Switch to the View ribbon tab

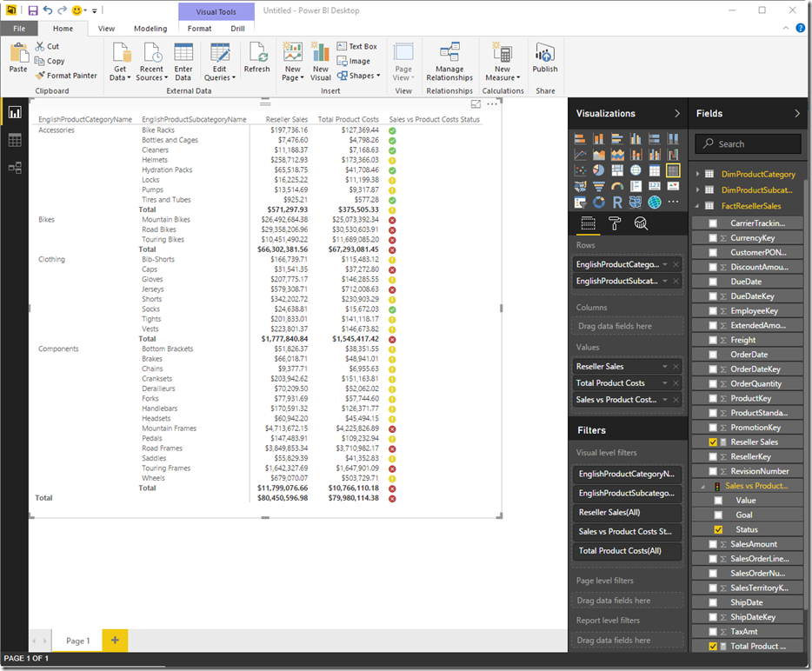tap(106, 29)
